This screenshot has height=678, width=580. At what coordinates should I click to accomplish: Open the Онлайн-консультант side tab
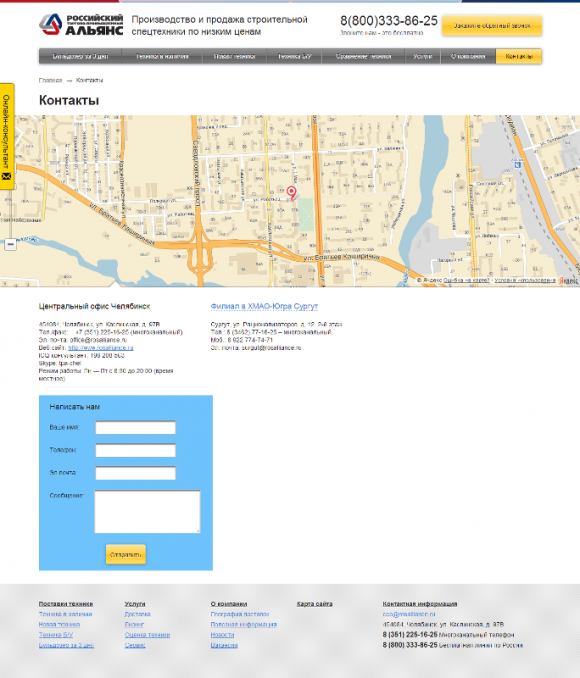point(7,136)
